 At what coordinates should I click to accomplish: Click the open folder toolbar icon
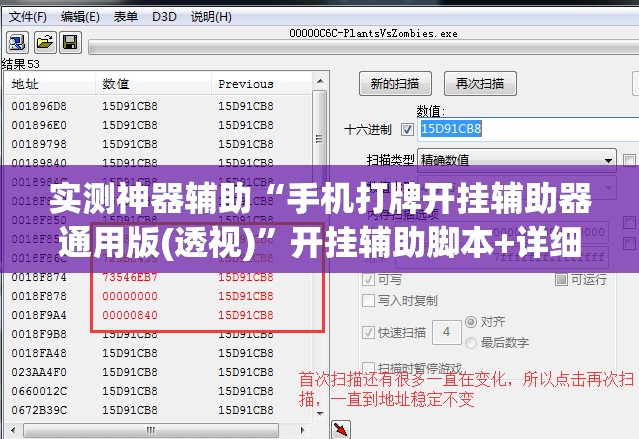pyautogui.click(x=44, y=42)
